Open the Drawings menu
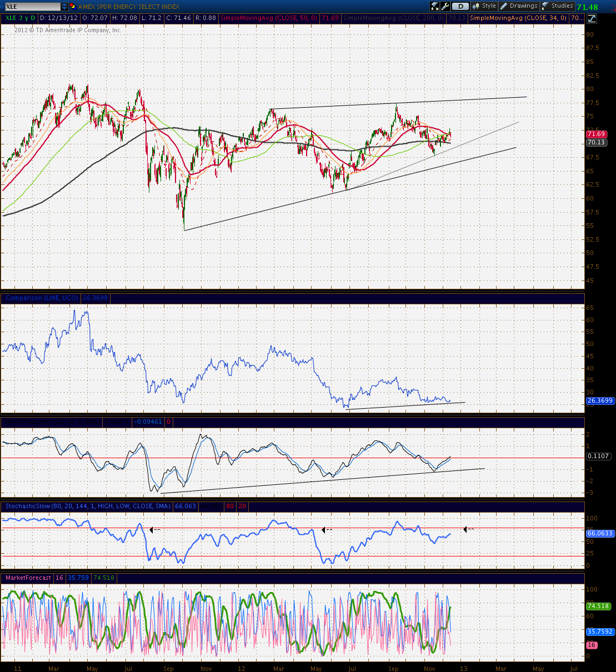This screenshot has width=616, height=672. [x=519, y=6]
